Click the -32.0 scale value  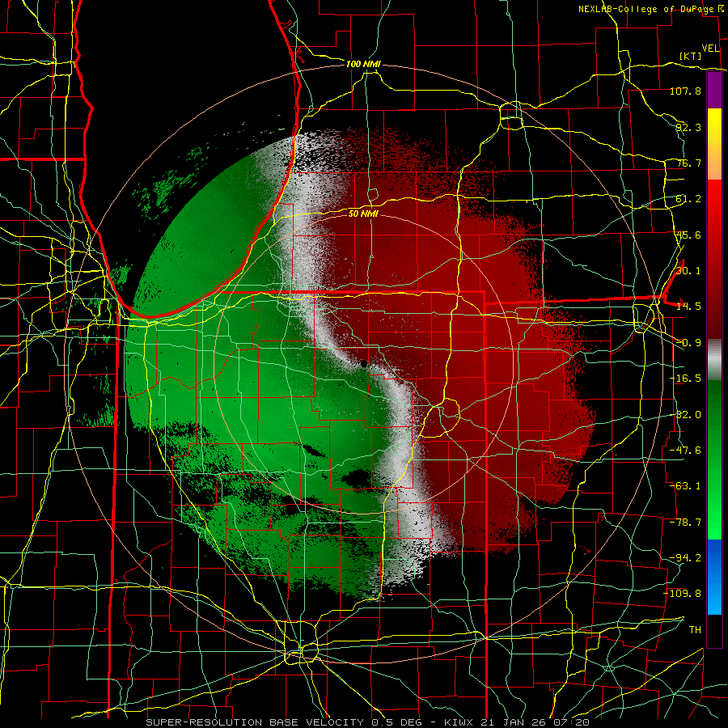click(x=685, y=415)
